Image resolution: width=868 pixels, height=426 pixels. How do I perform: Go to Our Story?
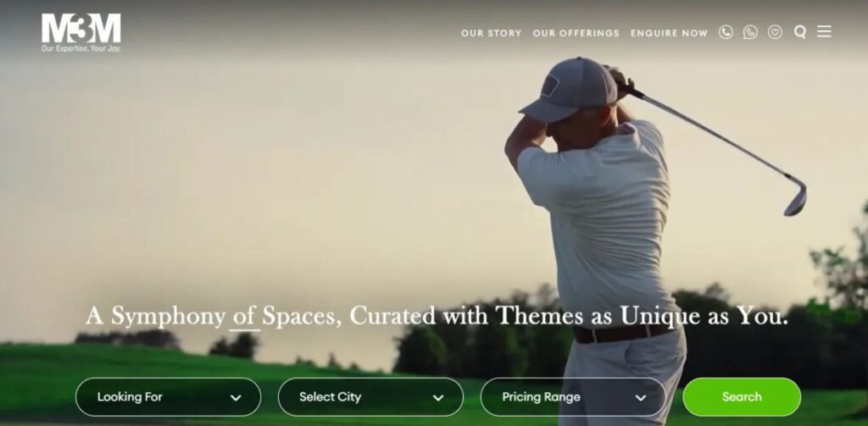point(491,33)
